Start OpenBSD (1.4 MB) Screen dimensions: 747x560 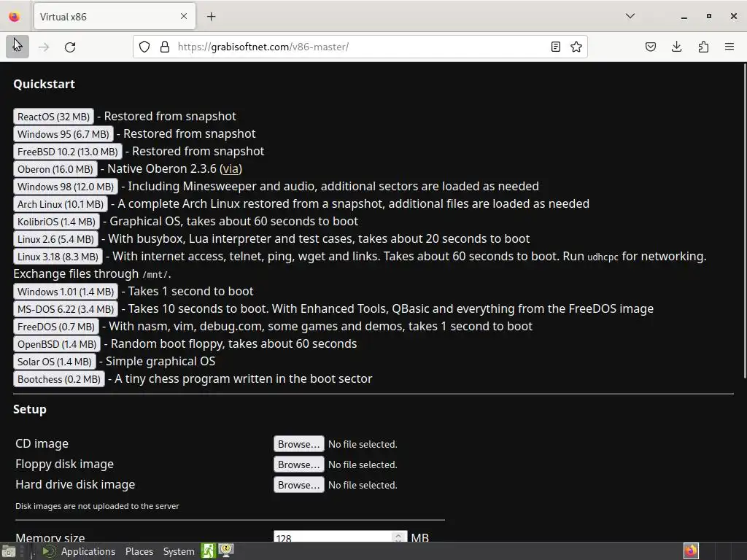click(x=57, y=345)
